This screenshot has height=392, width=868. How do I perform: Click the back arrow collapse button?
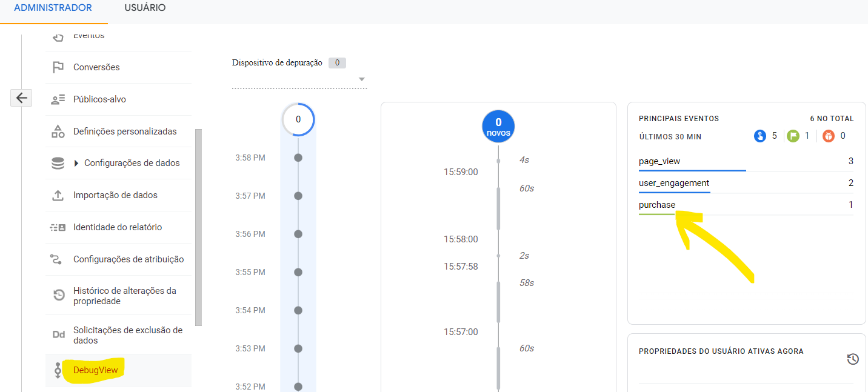pos(21,98)
